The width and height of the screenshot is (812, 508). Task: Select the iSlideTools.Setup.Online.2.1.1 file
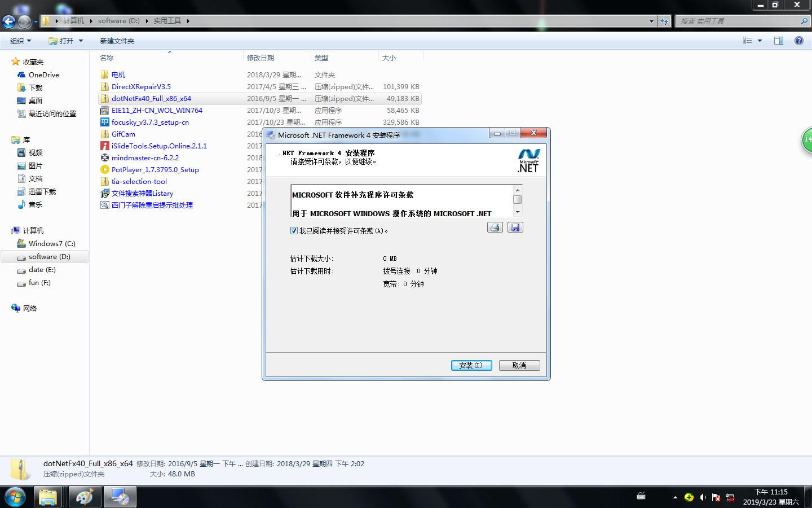[158, 146]
